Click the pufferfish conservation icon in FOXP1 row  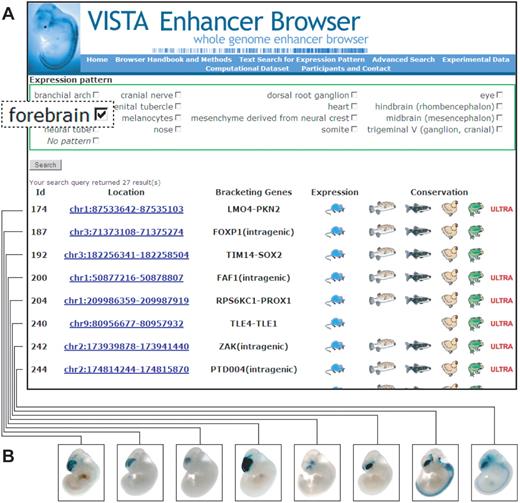coord(382,231)
